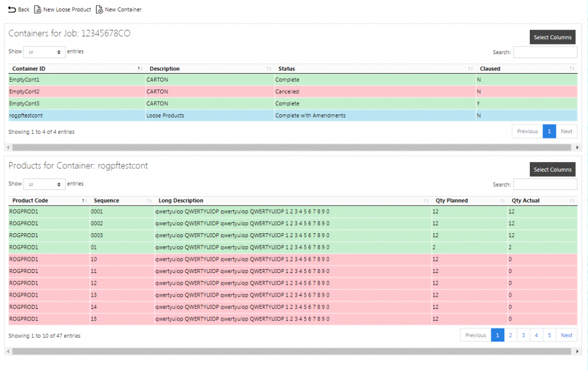Open Products show entries dropdown

44,184
